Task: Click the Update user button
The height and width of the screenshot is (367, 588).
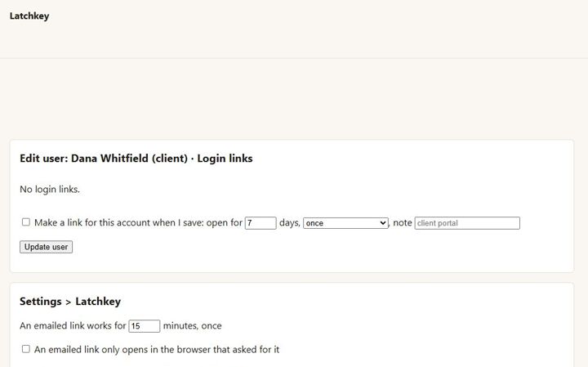Action: pos(46,247)
